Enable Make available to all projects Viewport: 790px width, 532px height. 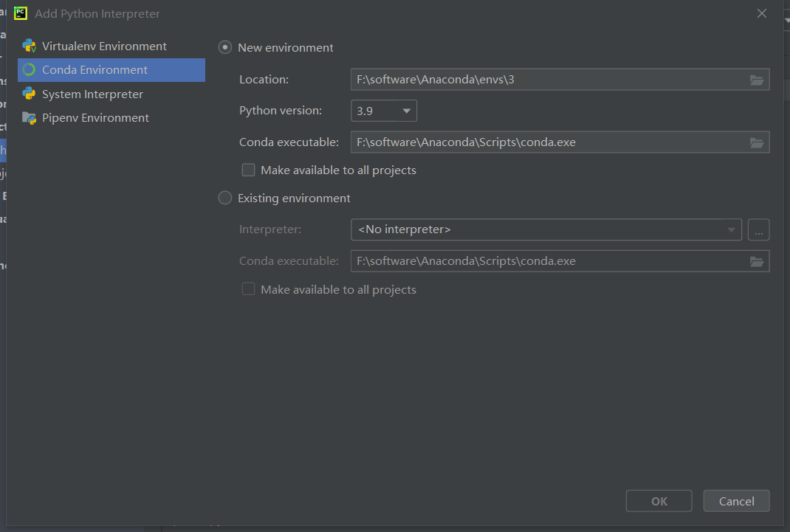248,170
